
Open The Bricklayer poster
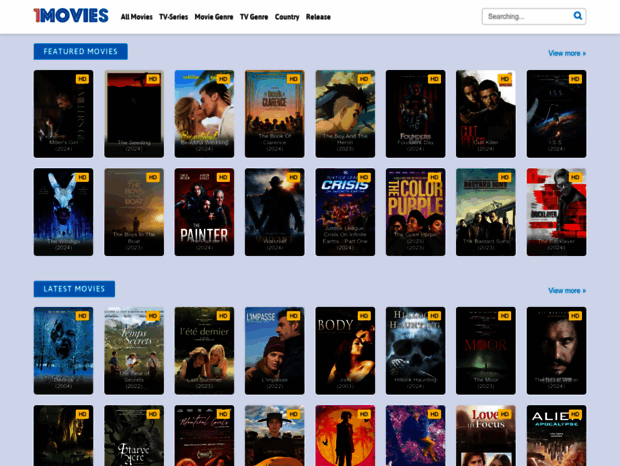pos(556,212)
